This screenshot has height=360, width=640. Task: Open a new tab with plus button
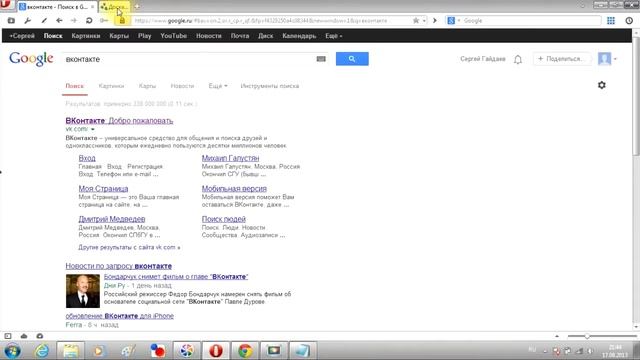coord(137,7)
